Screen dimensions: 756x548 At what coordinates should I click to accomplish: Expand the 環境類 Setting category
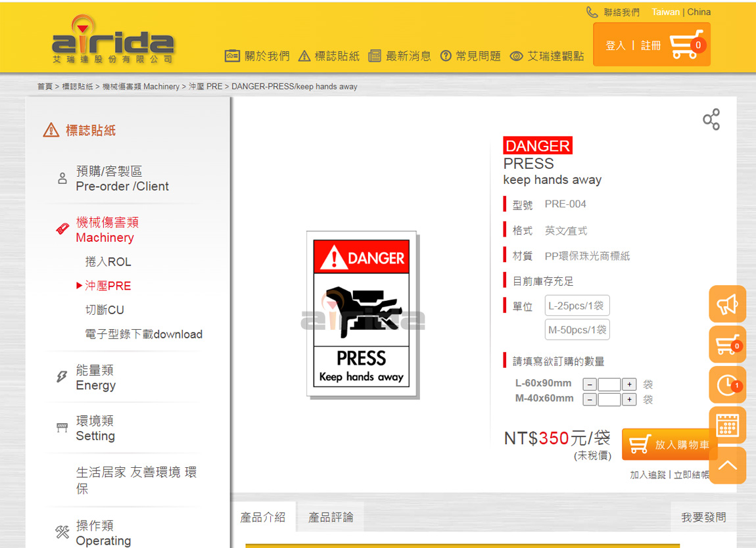pyautogui.click(x=95, y=428)
